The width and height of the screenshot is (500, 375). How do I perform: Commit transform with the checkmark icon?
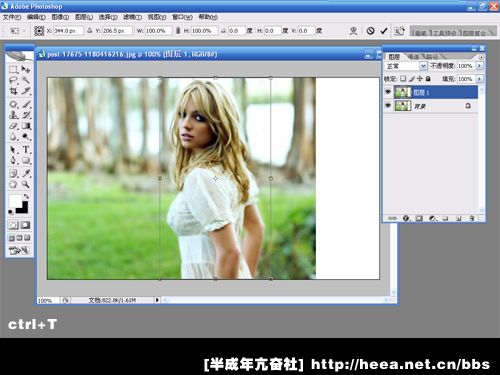[384, 31]
